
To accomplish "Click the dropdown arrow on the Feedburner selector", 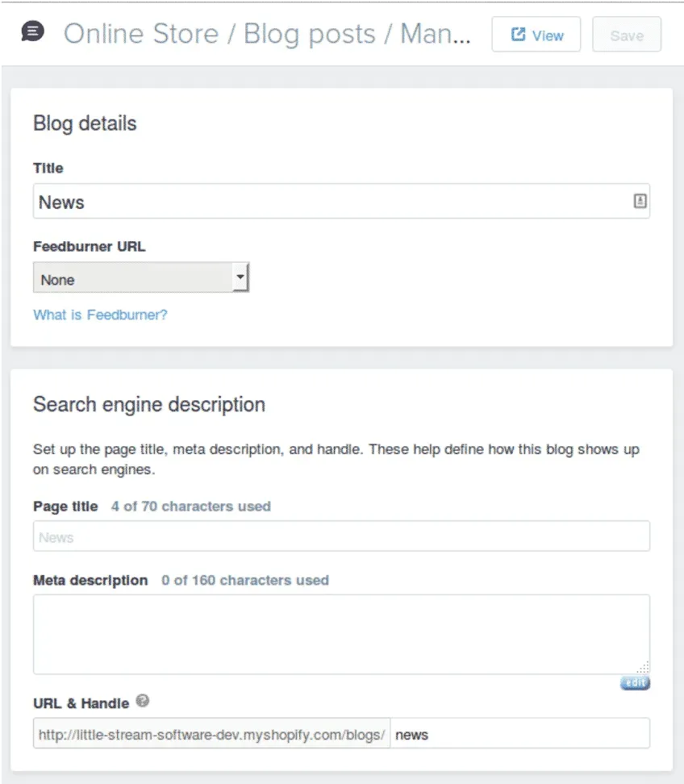I will [x=240, y=276].
